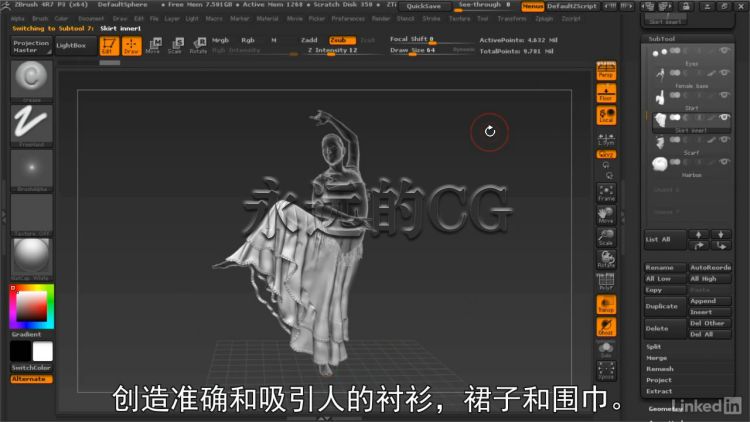Click the Gradient button
The height and width of the screenshot is (422, 750).
tap(27, 334)
